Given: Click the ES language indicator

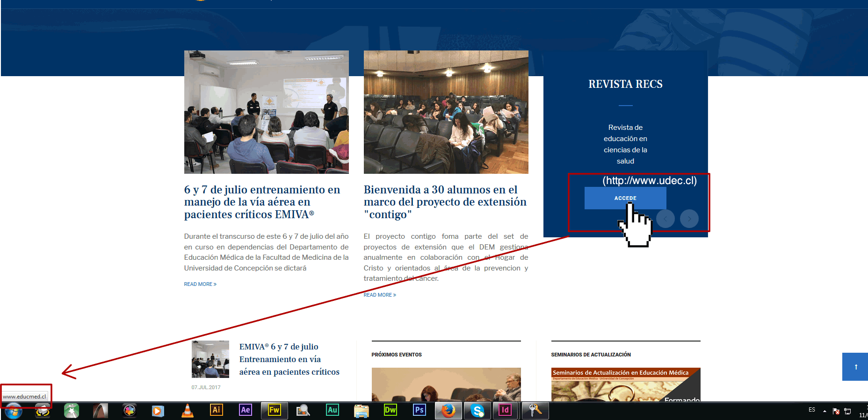Looking at the screenshot, I should coord(812,410).
